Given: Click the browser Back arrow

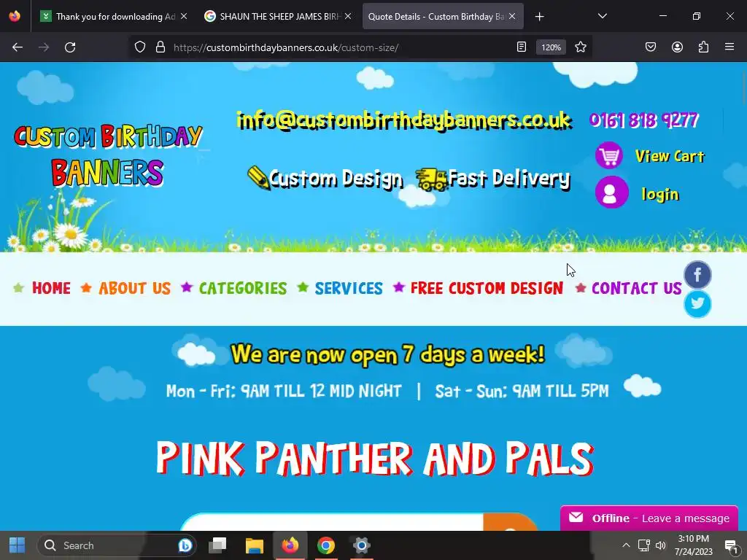Looking at the screenshot, I should click(18, 47).
